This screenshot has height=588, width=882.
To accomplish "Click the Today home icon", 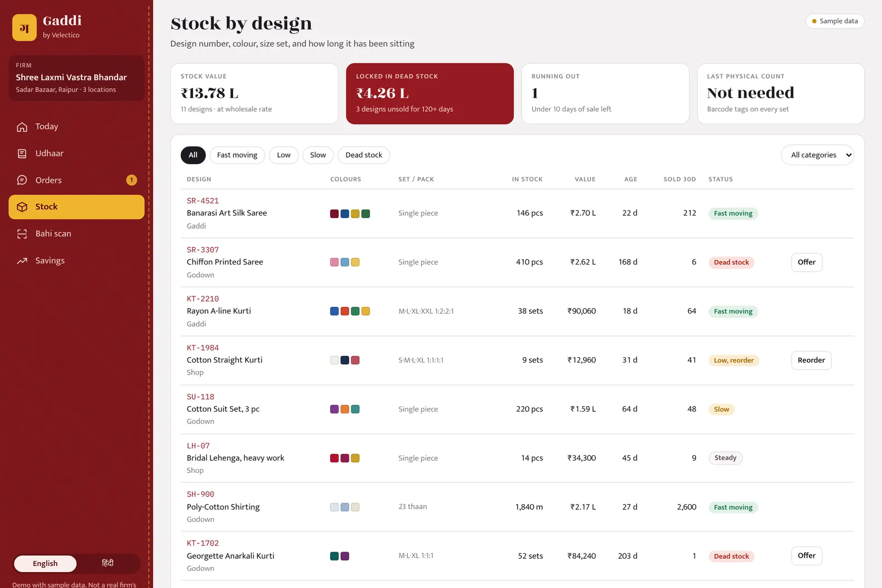I will tap(22, 127).
